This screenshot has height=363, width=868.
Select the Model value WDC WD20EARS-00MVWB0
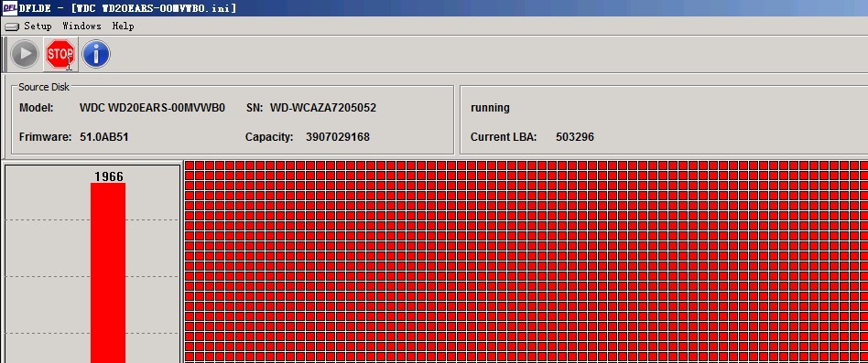(152, 108)
